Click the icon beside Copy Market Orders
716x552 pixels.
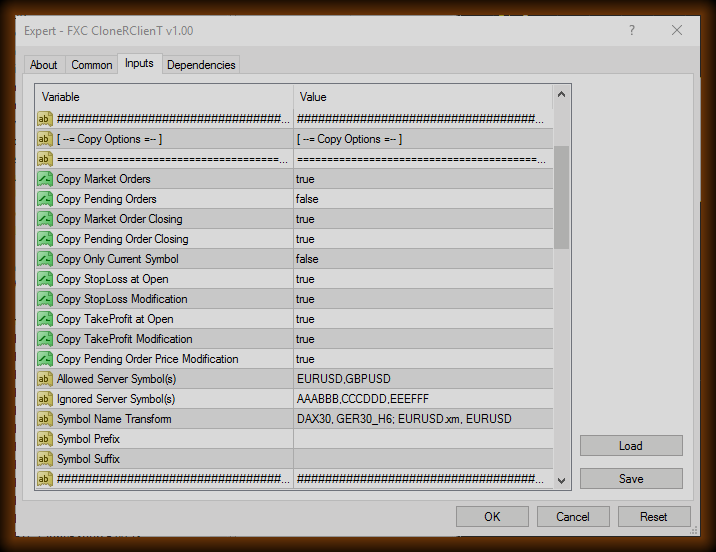[x=45, y=179]
